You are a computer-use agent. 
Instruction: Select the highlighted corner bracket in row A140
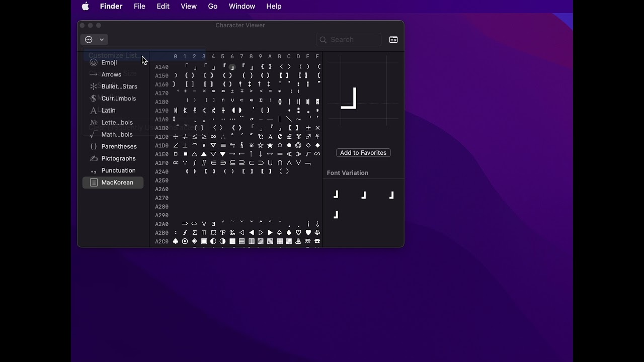(x=232, y=67)
